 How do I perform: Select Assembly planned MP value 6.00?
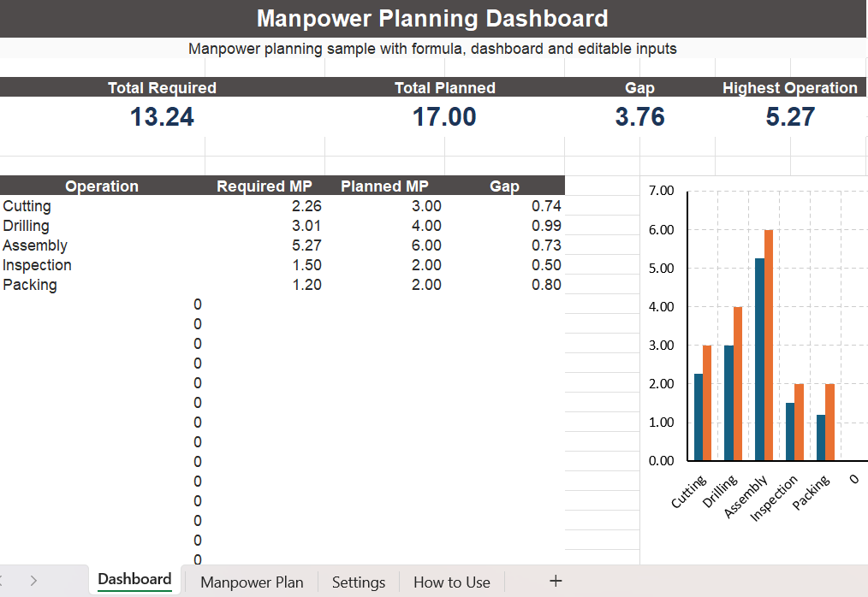426,245
